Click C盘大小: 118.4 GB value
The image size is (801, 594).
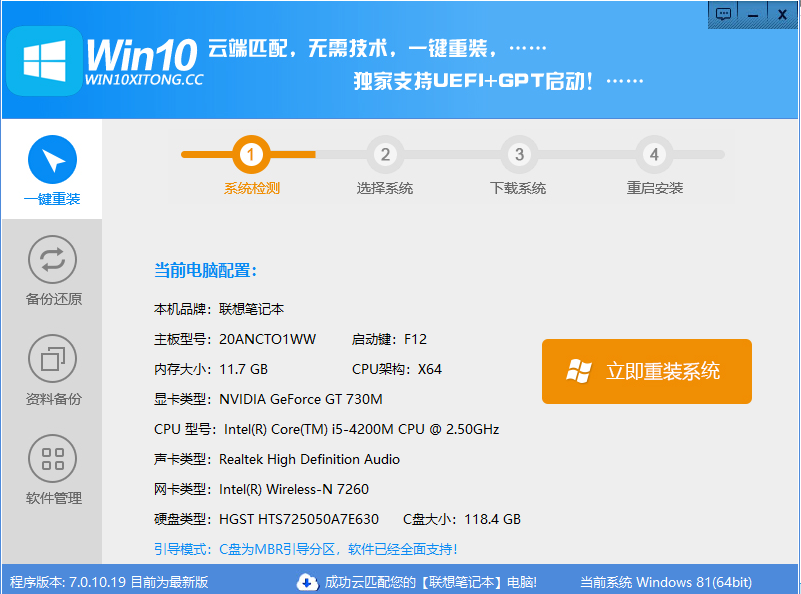click(x=462, y=519)
